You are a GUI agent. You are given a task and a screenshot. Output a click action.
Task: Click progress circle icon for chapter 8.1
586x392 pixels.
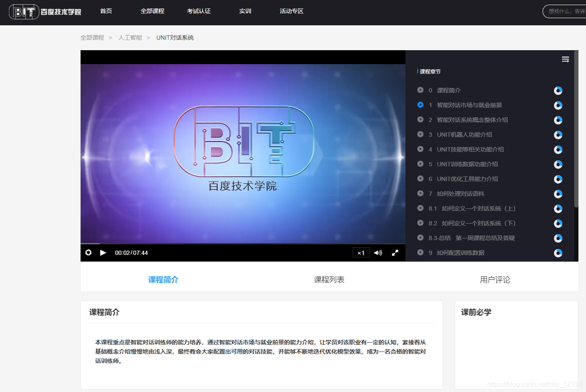(x=558, y=209)
